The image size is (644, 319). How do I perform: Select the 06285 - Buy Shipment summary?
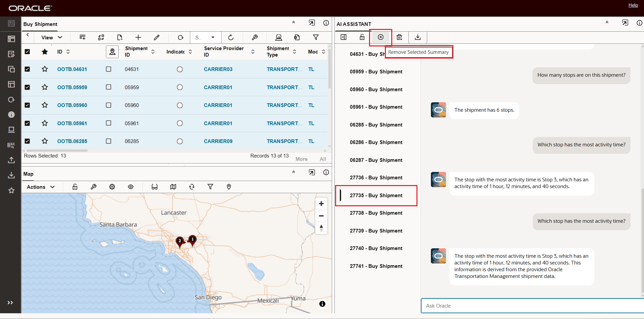pyautogui.click(x=376, y=125)
